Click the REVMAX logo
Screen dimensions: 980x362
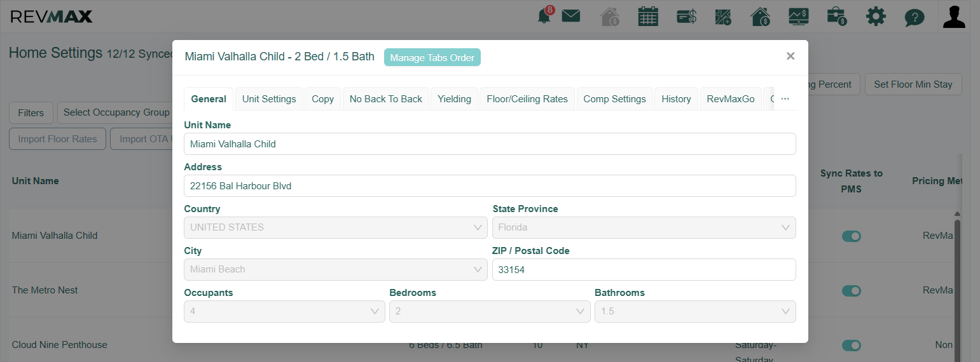(x=52, y=17)
